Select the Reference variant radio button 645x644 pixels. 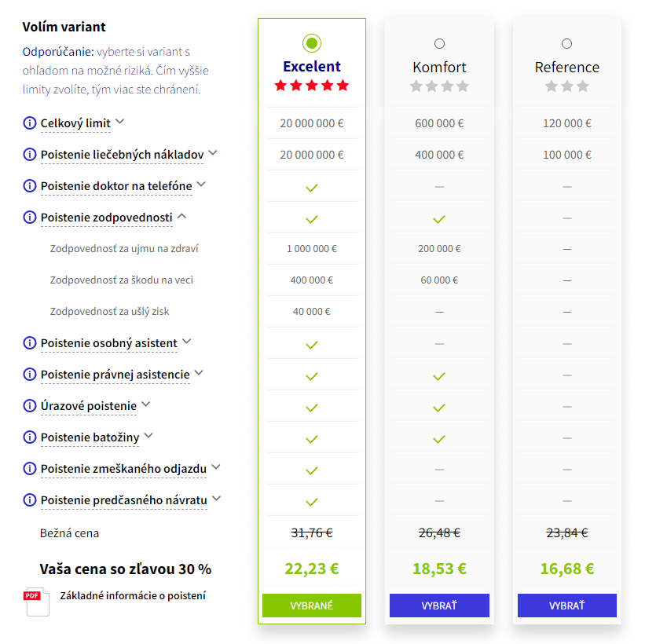coord(567,43)
